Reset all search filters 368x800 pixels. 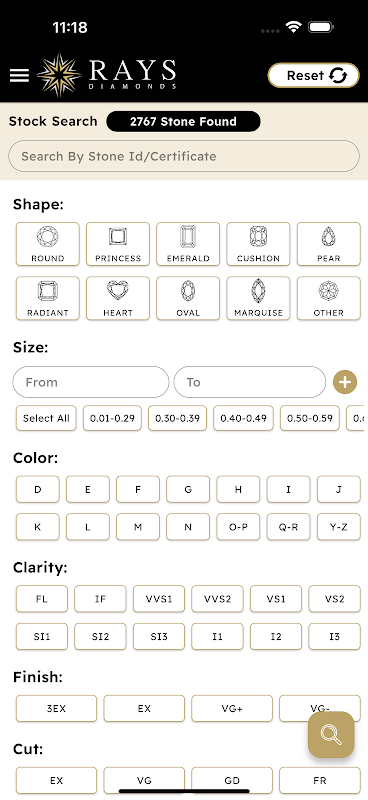pyautogui.click(x=314, y=76)
